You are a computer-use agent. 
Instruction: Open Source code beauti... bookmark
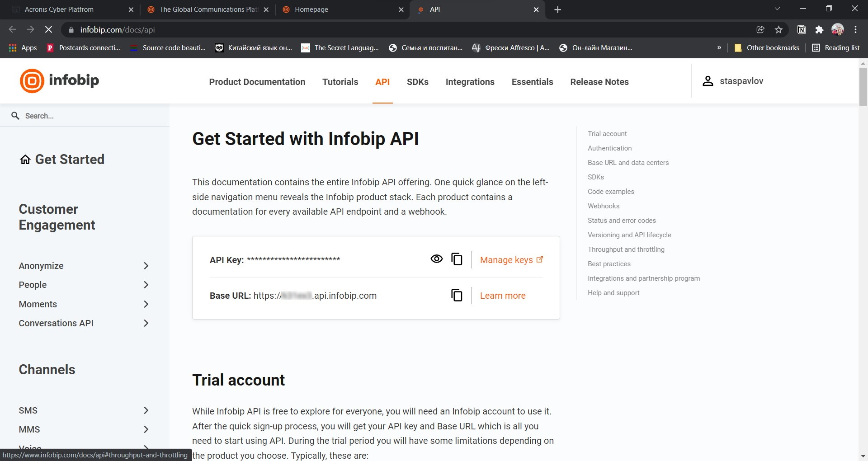point(168,47)
